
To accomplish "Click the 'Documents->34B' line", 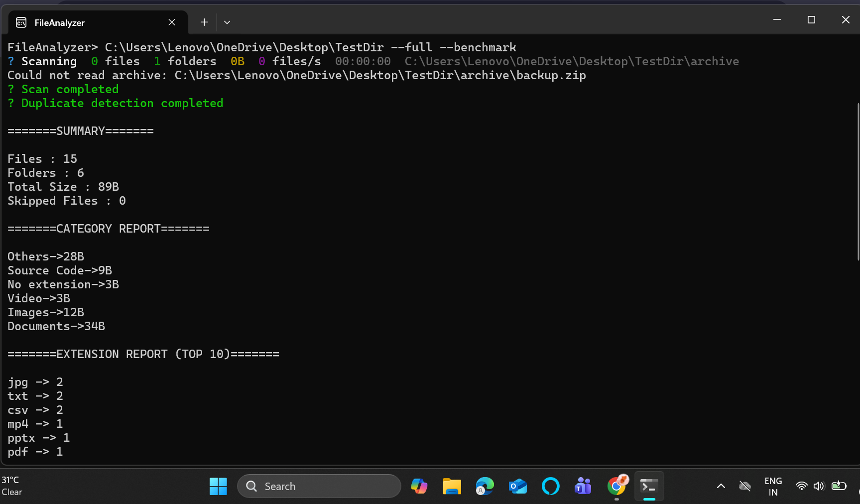I will (x=56, y=326).
